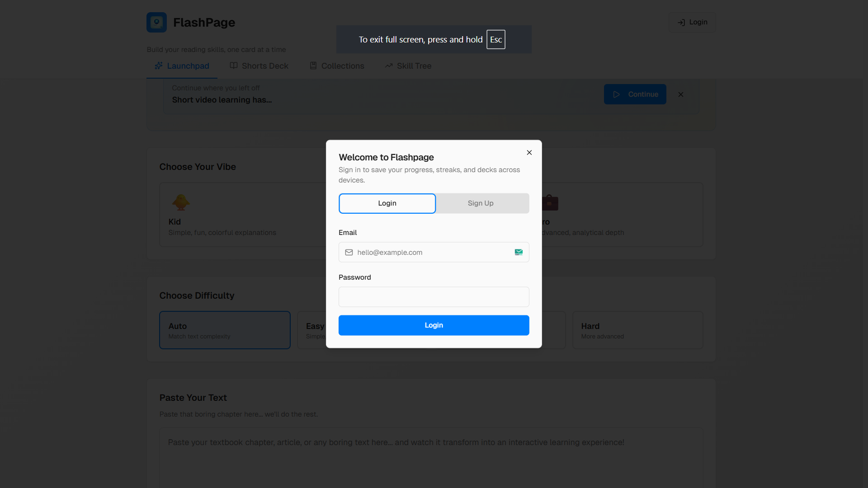Click the green autofill icon in Email field
868x488 pixels.
pyautogui.click(x=519, y=253)
